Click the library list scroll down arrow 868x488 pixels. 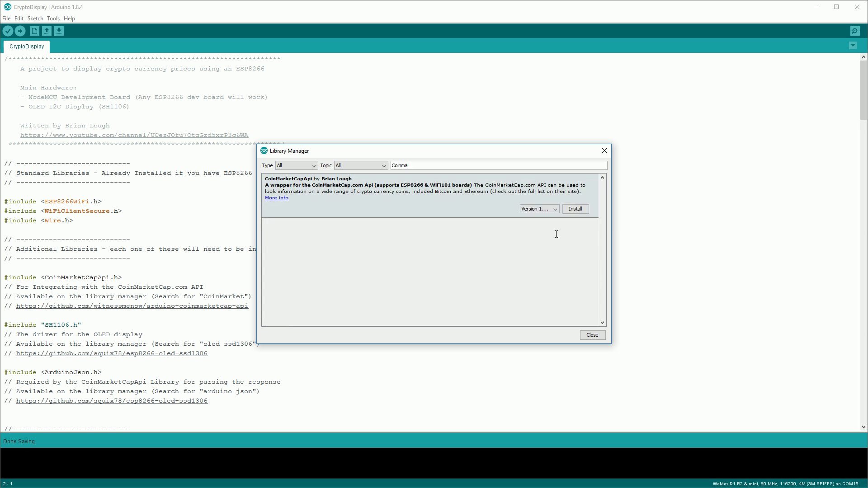tap(602, 322)
